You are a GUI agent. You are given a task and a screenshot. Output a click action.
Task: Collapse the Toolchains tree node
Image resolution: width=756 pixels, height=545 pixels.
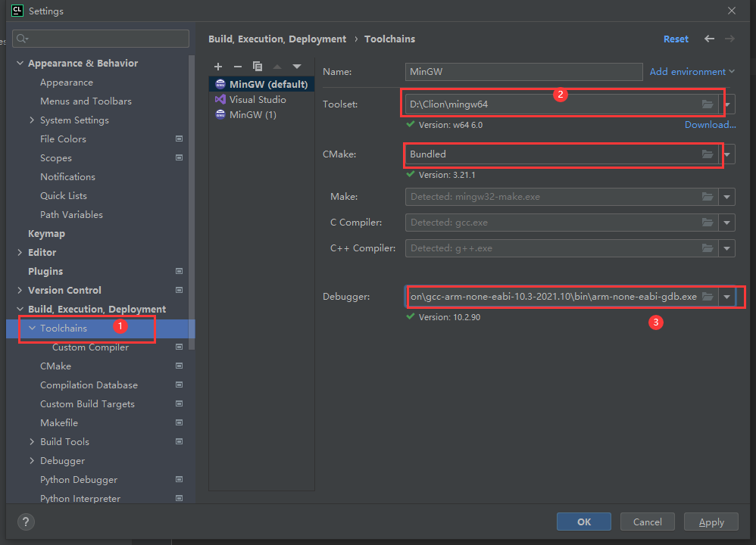[32, 329]
